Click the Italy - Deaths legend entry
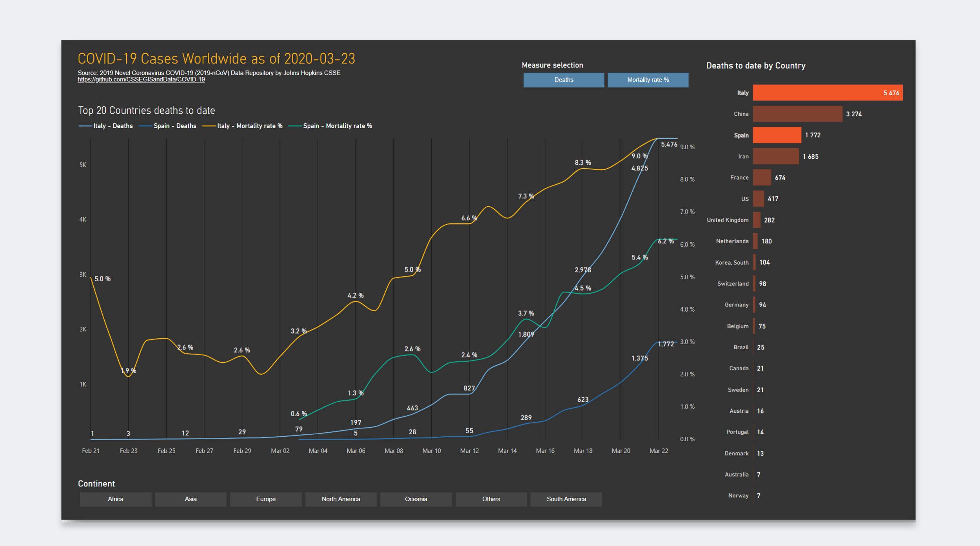Screen dimensions: 980x546 pos(113,126)
